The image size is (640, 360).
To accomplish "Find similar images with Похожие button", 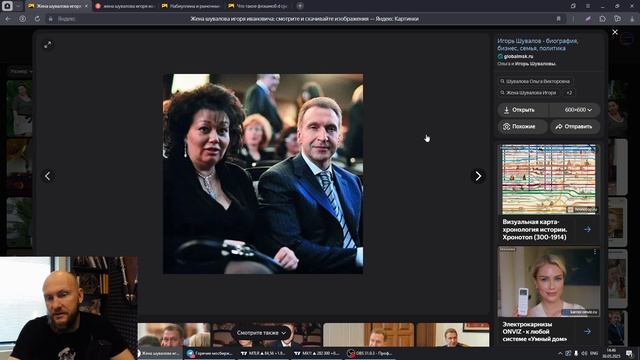I will click(522, 127).
